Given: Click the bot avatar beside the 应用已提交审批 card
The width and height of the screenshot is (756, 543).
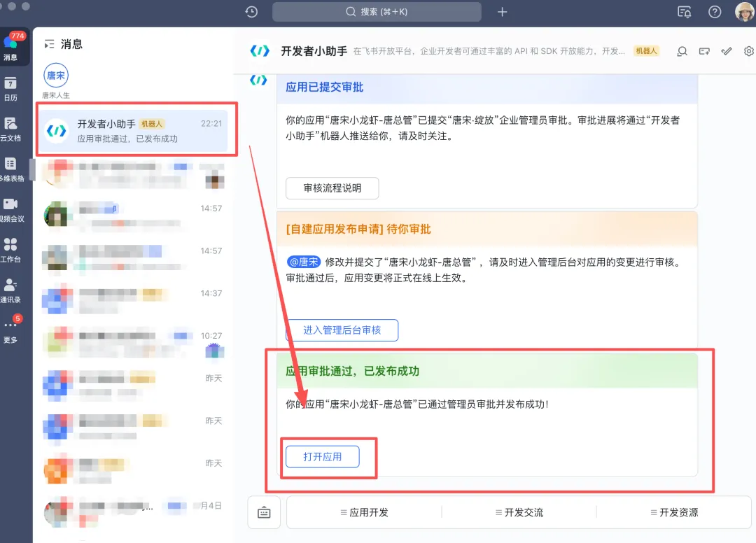Looking at the screenshot, I should 258,80.
